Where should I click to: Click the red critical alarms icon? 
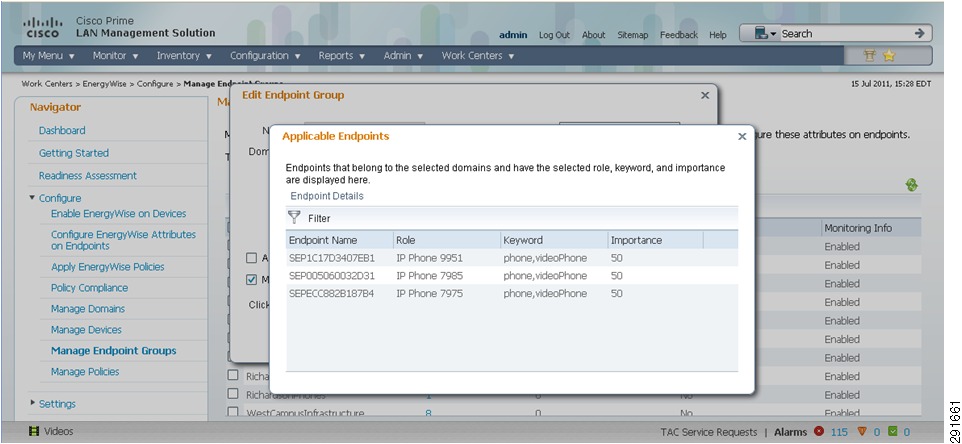click(x=818, y=432)
